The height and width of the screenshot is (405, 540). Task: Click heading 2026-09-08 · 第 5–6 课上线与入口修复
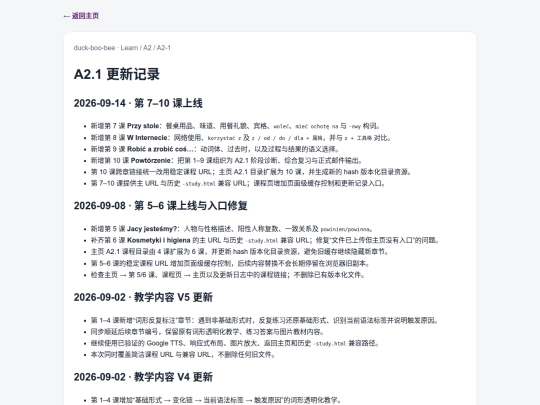pos(160,206)
